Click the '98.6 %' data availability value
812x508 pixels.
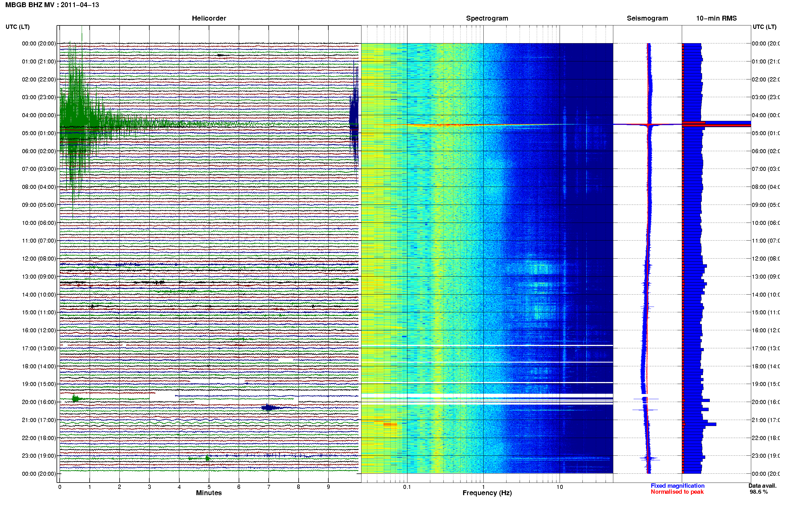tap(759, 492)
